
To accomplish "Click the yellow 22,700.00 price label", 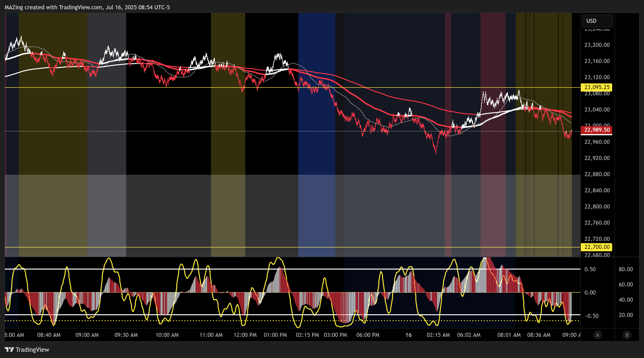I will pyautogui.click(x=596, y=247).
